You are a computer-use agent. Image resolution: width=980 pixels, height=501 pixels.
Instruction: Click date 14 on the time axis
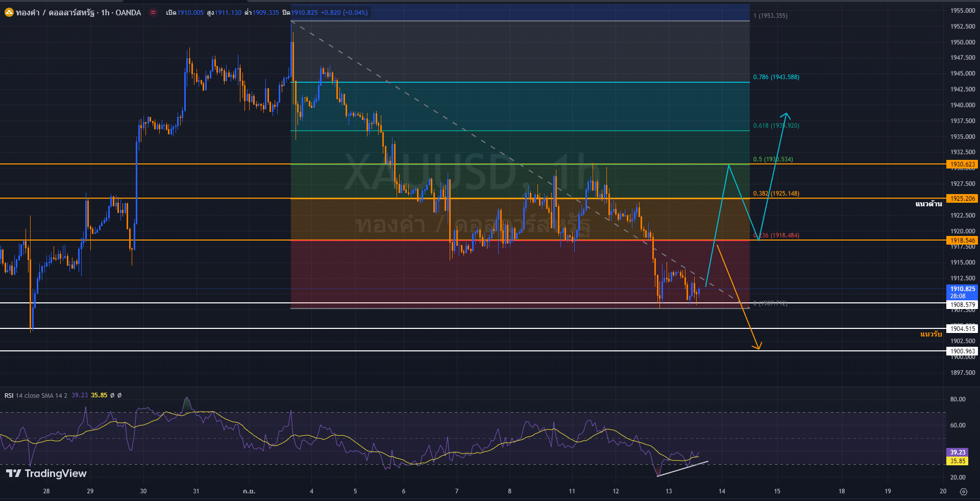tap(722, 491)
